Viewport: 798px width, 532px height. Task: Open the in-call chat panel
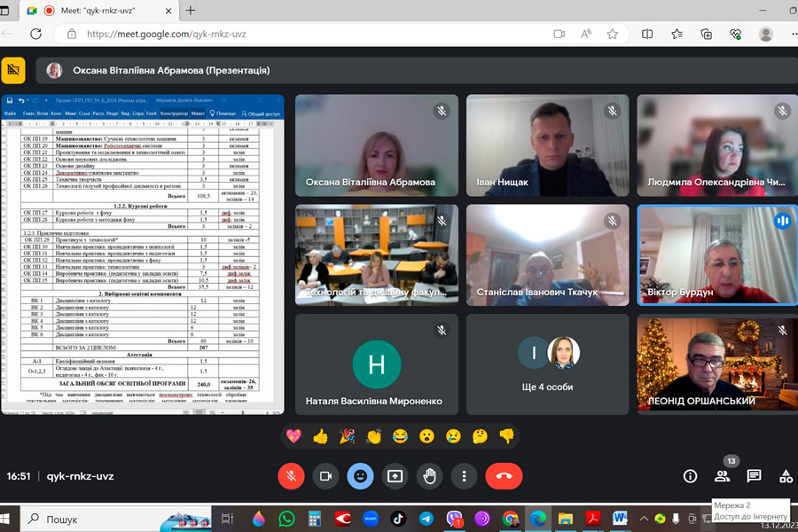[754, 476]
